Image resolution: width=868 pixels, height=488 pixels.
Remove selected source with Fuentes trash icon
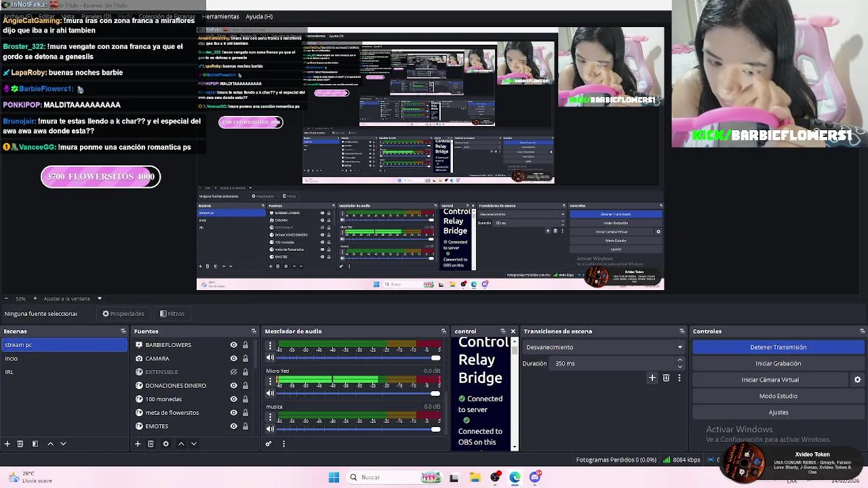151,444
